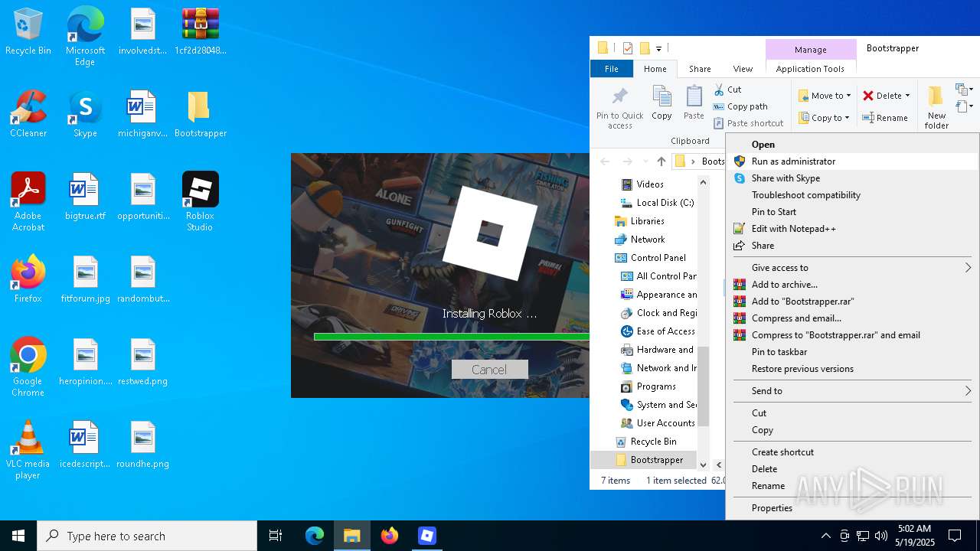Select the 1cf2d28048 WinRAR archive icon
Screen dimensions: 980x551
(x=200, y=31)
